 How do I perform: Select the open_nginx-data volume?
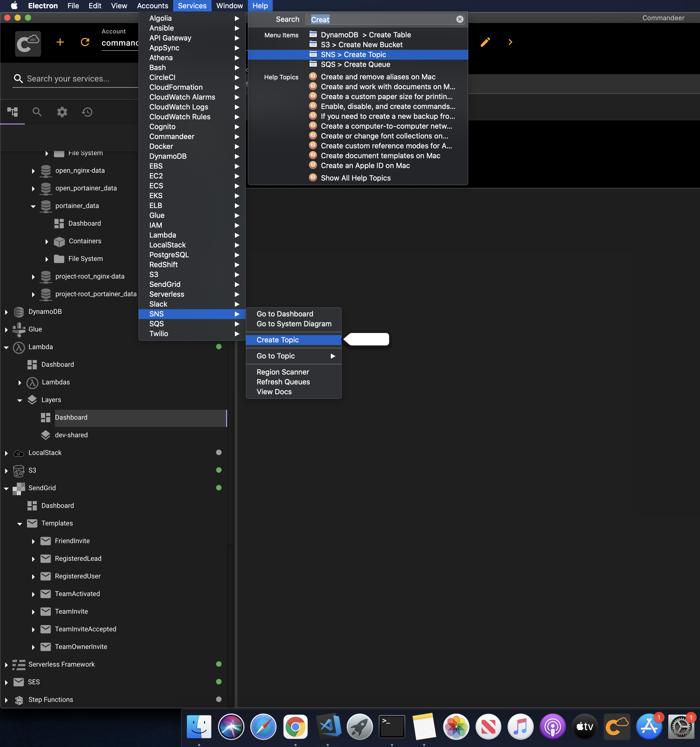80,171
